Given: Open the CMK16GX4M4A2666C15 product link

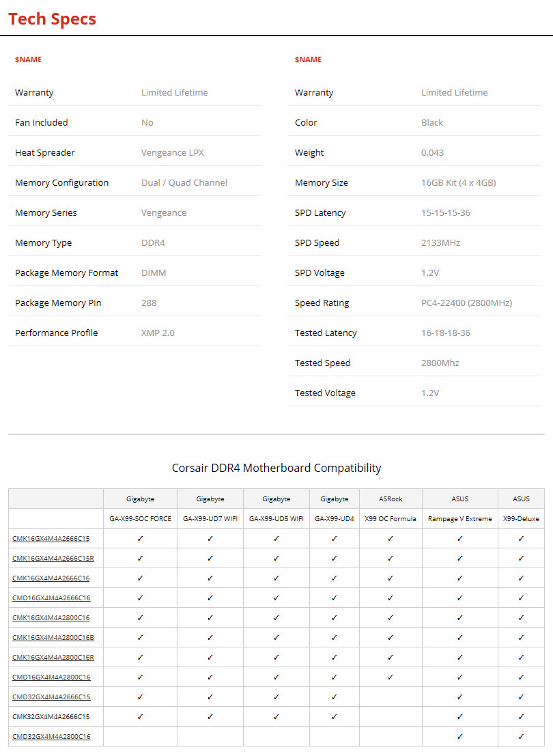Looking at the screenshot, I should tap(51, 538).
